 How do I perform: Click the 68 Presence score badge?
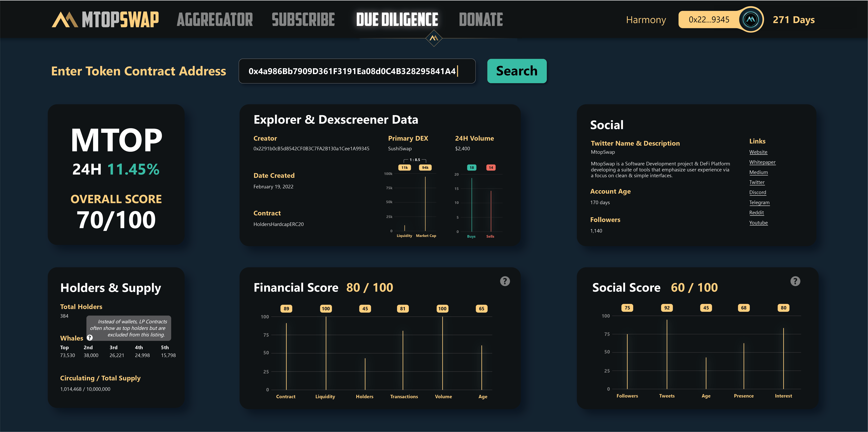(x=744, y=308)
